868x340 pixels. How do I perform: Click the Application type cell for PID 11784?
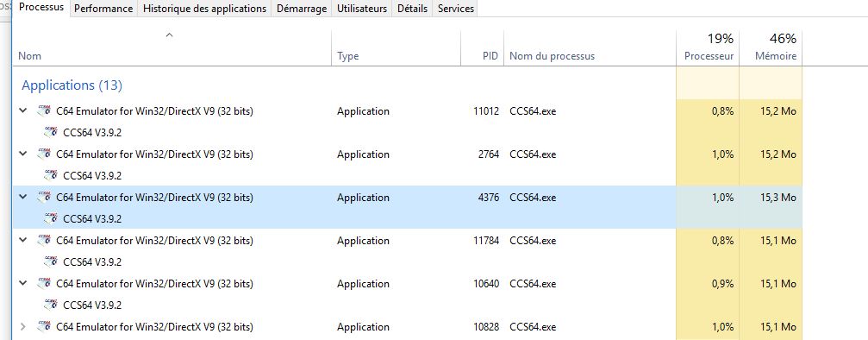pyautogui.click(x=363, y=240)
